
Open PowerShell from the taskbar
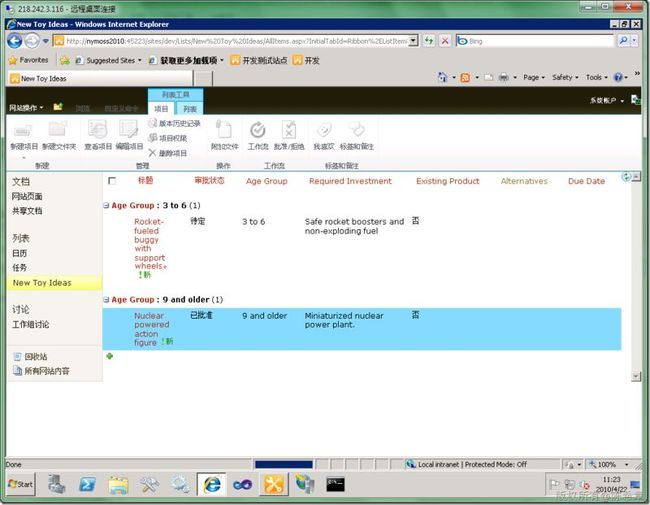87,484
